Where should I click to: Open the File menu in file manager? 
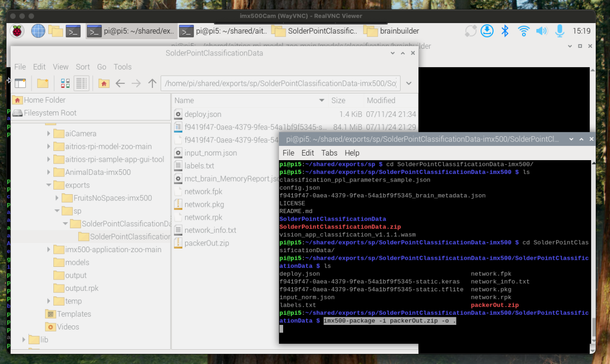(20, 67)
